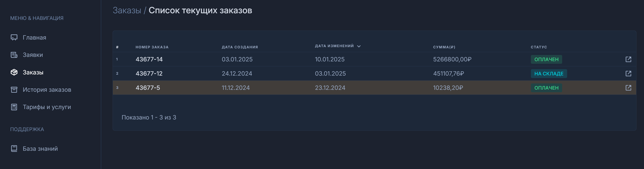Open order 43677-5 via external link icon
The height and width of the screenshot is (169, 644).
[x=628, y=88]
